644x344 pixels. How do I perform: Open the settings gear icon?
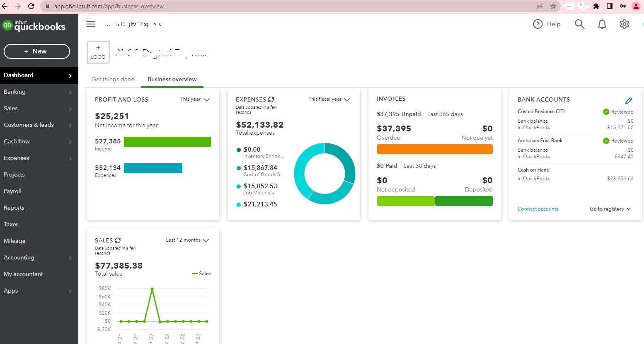coord(624,24)
